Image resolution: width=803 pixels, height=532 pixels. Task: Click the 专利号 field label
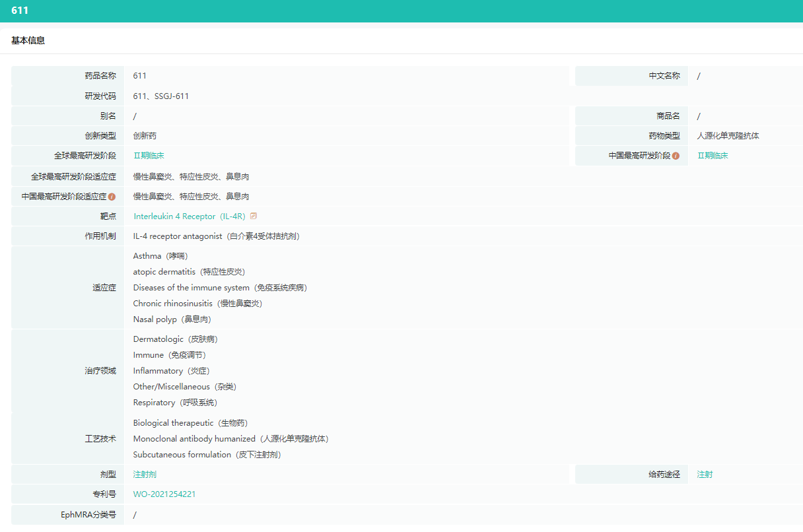click(104, 494)
